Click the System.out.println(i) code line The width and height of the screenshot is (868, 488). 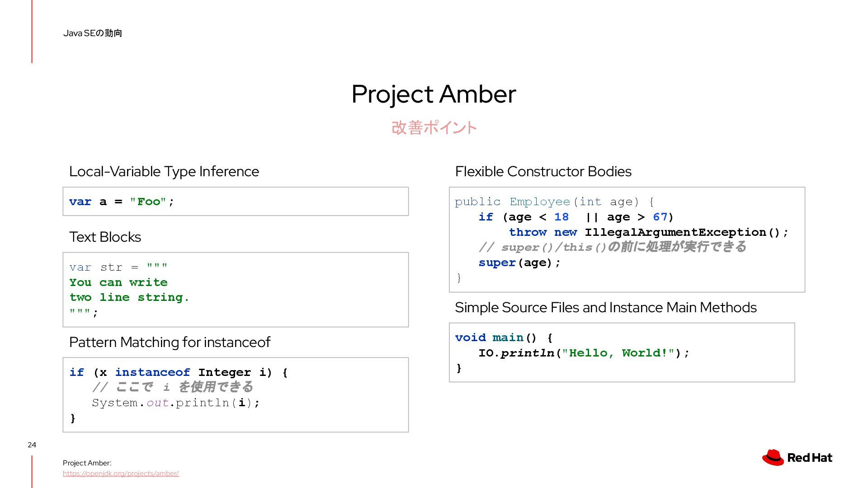pos(176,403)
